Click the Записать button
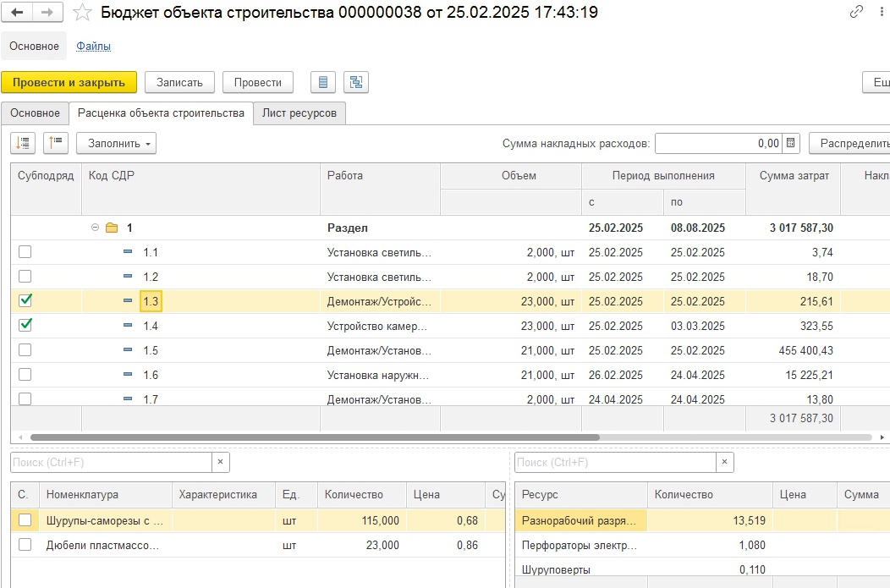 pos(179,82)
